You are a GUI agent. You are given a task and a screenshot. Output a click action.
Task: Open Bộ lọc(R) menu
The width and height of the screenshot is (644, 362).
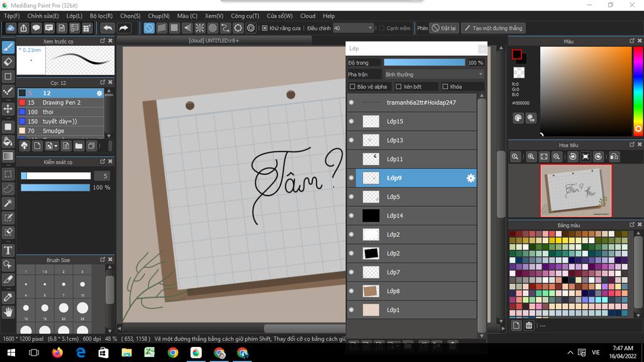pos(101,16)
